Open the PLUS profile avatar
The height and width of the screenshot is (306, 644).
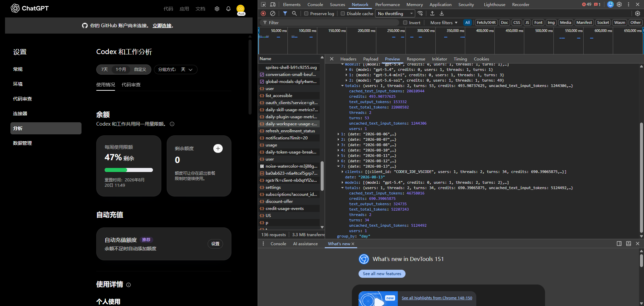coord(241,9)
